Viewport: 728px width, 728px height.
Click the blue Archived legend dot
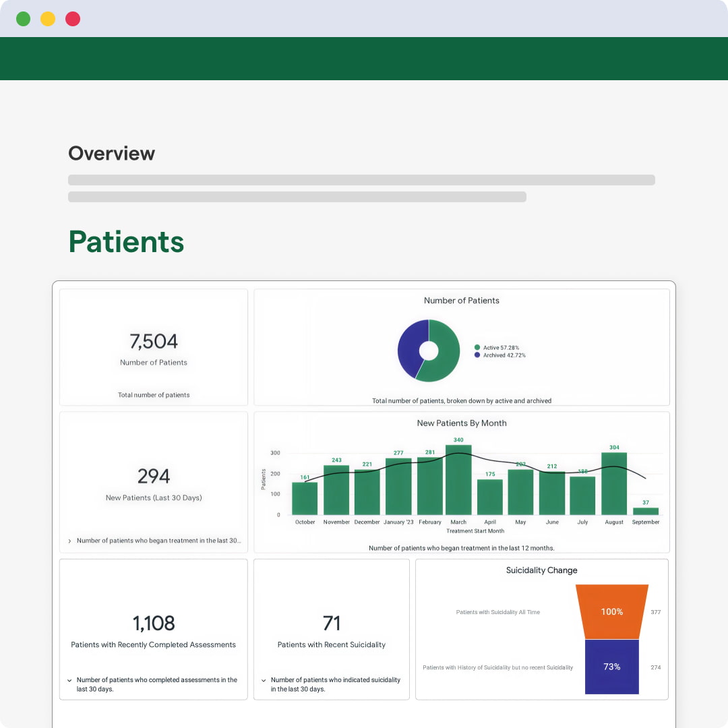477,355
